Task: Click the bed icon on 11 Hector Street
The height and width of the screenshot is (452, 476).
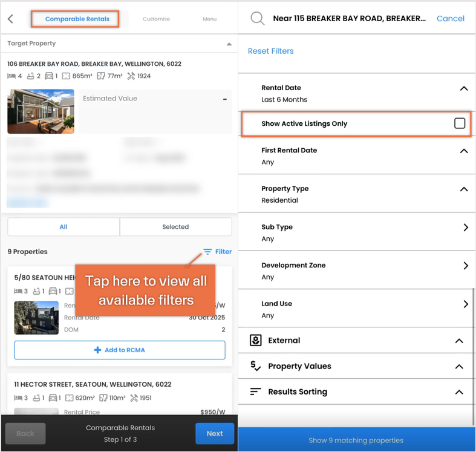Action: (x=18, y=398)
